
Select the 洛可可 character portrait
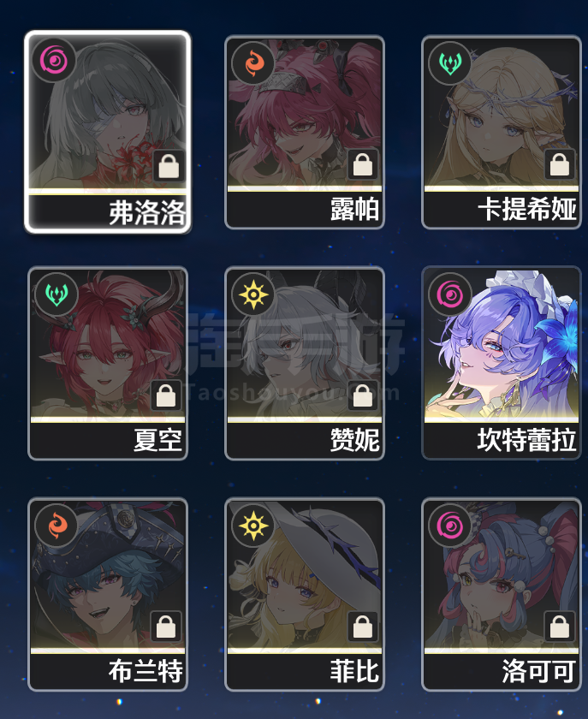(502, 577)
